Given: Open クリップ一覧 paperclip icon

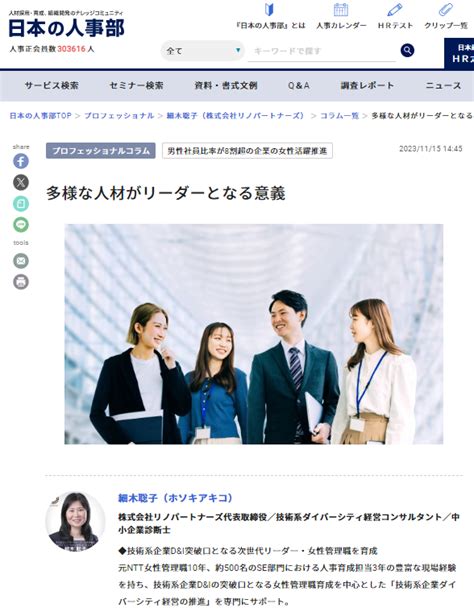Looking at the screenshot, I should coord(446,10).
